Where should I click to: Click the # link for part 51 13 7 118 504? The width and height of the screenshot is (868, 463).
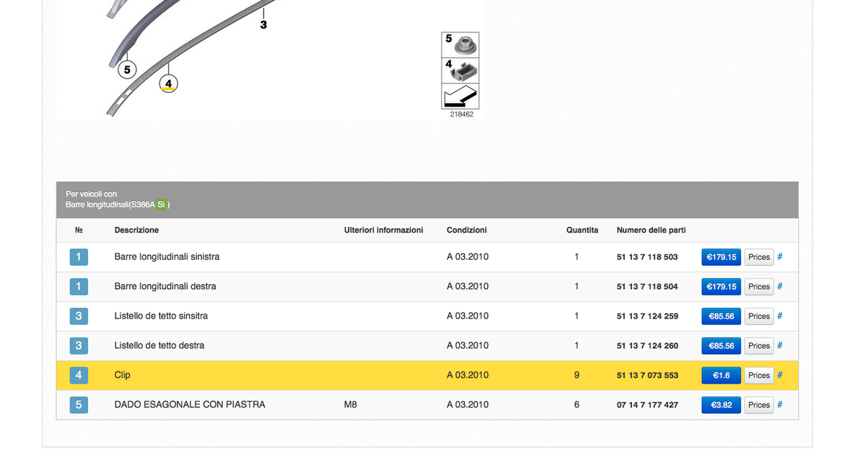[x=780, y=286]
